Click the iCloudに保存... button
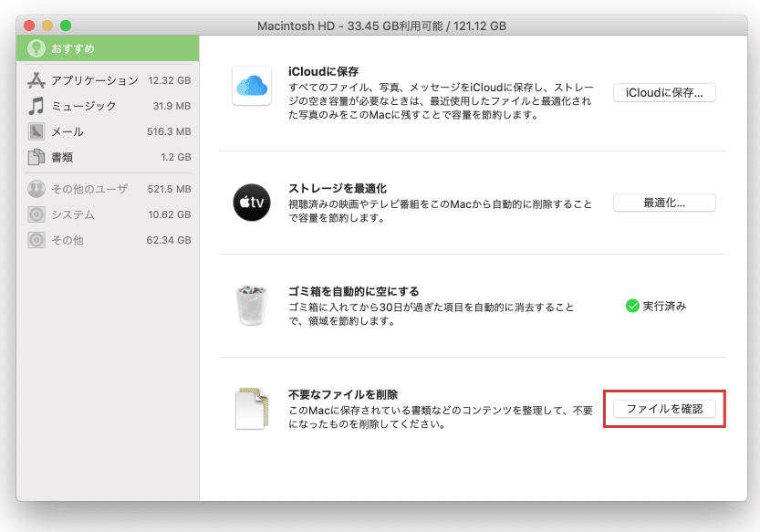 [x=664, y=92]
